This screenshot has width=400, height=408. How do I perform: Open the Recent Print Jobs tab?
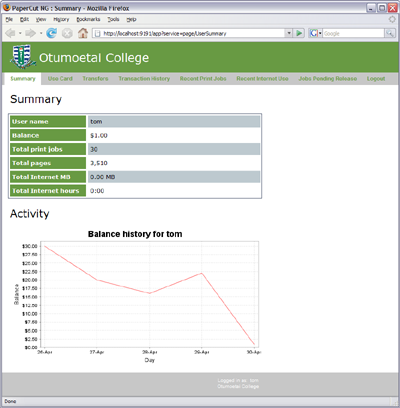(x=203, y=79)
